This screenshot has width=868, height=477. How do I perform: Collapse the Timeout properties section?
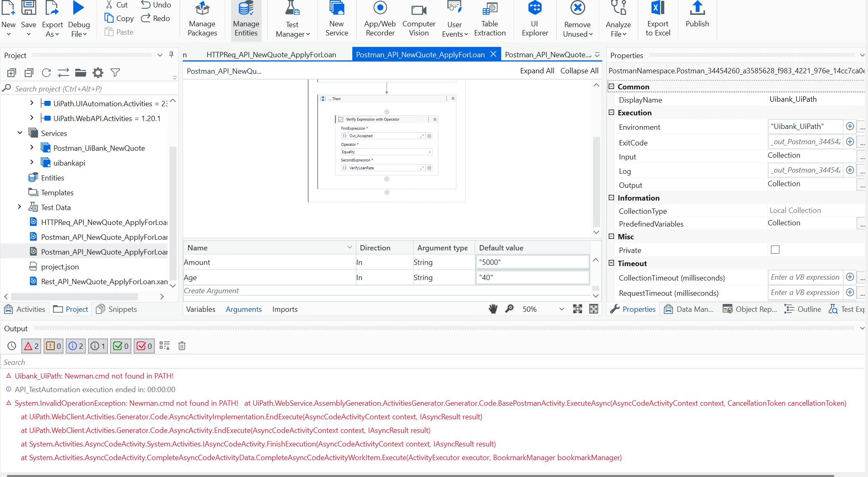click(x=611, y=263)
